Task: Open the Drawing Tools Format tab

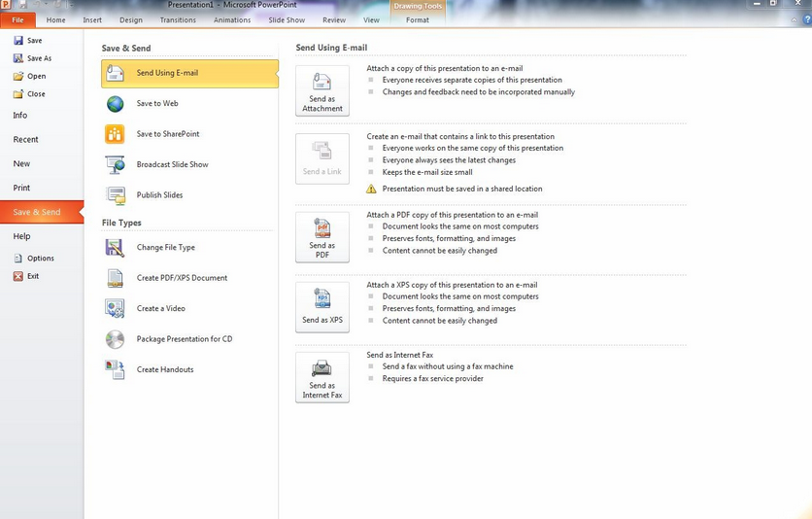Action: [x=418, y=20]
